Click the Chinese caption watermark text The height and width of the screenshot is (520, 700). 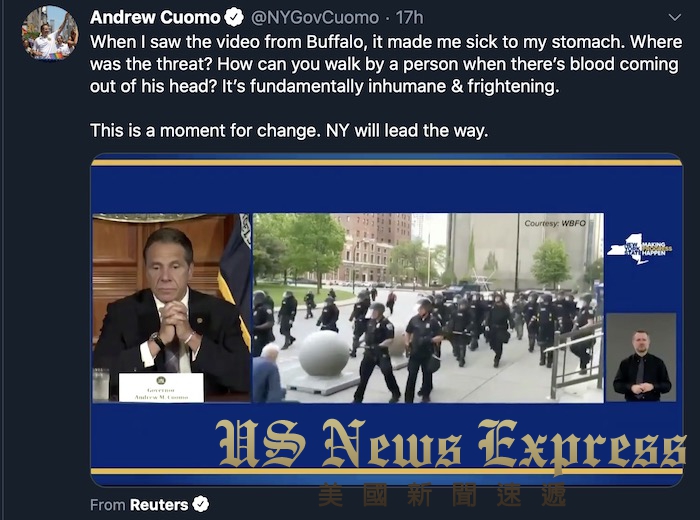(442, 495)
